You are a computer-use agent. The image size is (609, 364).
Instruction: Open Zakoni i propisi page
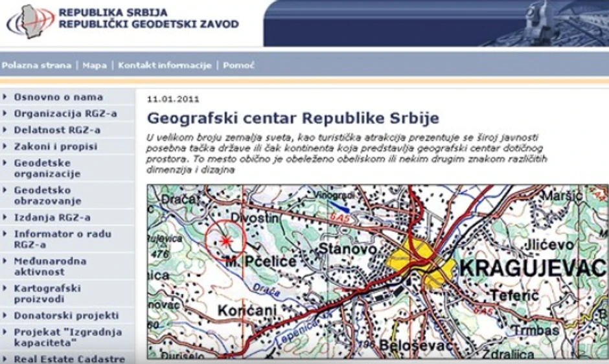(56, 146)
